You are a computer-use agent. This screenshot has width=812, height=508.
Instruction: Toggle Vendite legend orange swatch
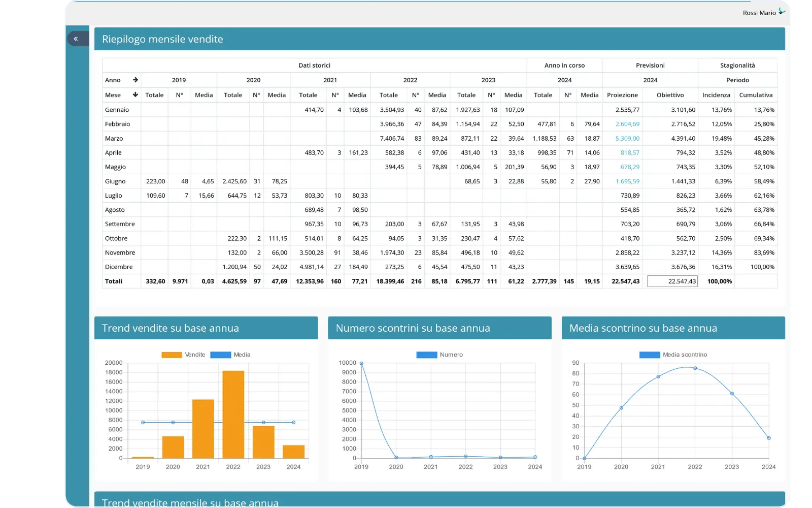pyautogui.click(x=172, y=355)
